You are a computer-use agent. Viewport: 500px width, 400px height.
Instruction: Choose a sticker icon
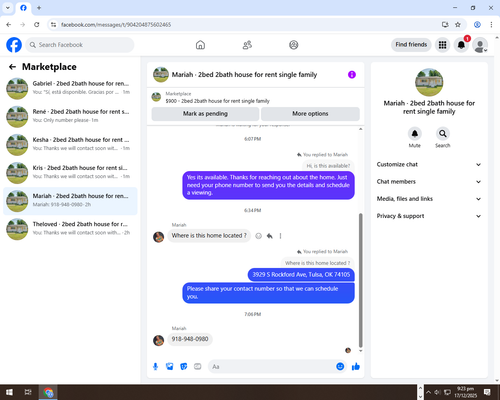(184, 367)
